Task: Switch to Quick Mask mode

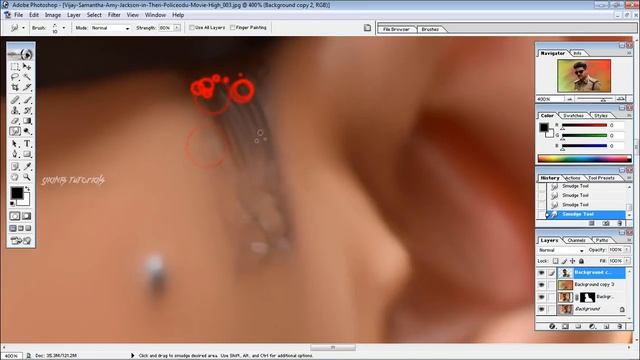Action: point(27,216)
